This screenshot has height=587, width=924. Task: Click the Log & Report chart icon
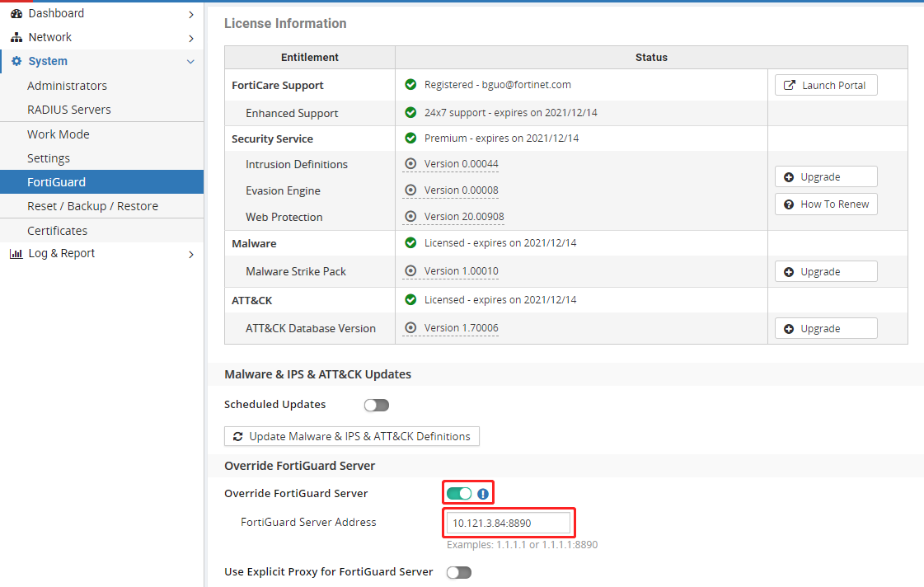(x=16, y=254)
